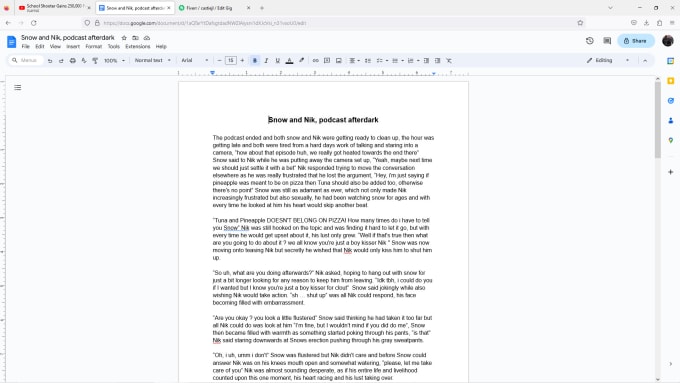This screenshot has width=680, height=383.
Task: Open the Format menu
Action: [x=93, y=46]
